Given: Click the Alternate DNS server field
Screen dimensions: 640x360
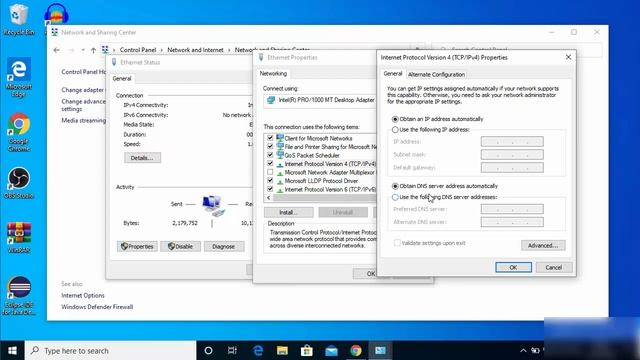Looking at the screenshot, I should 512,222.
